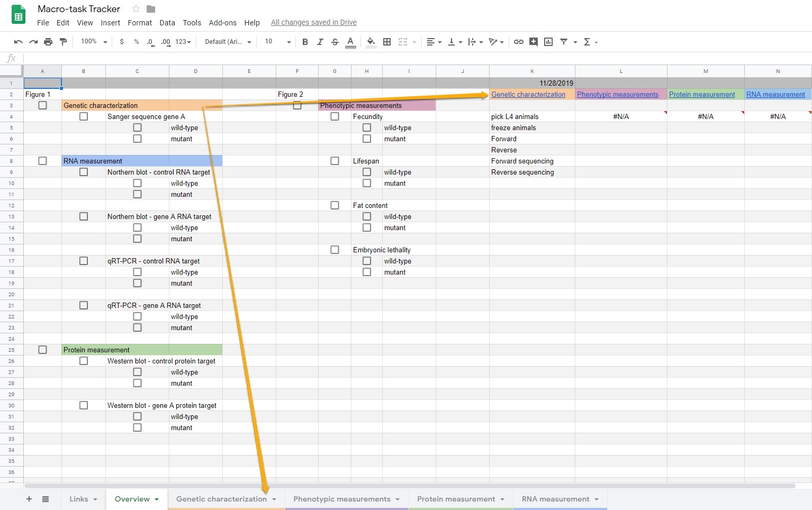This screenshot has height=510, width=812.
Task: Add a new sheet with plus
Action: pos(29,499)
